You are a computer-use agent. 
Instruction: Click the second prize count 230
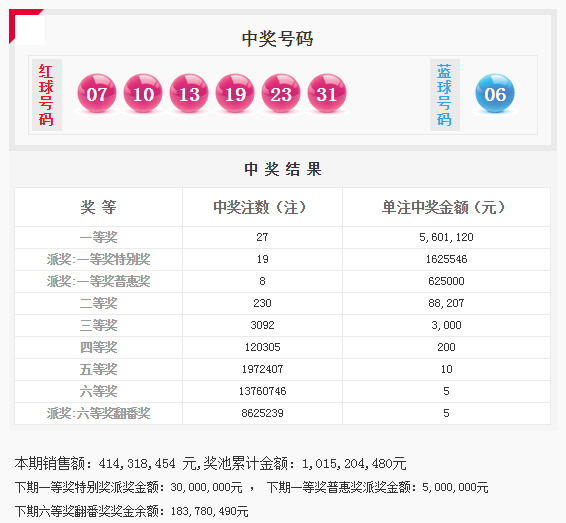click(262, 303)
